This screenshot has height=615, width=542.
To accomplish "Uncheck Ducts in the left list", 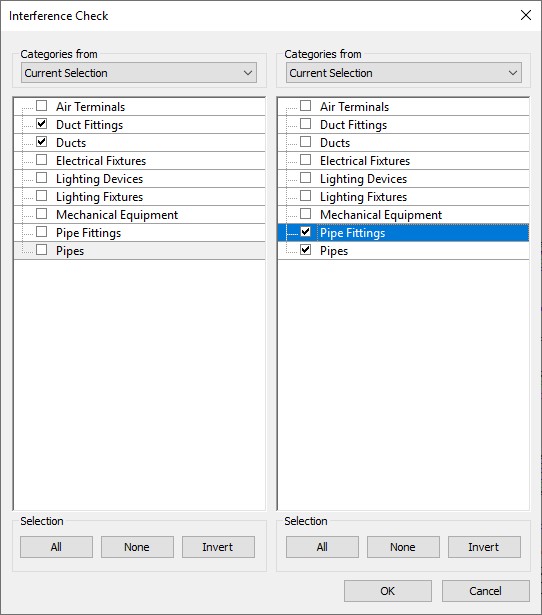I will [42, 142].
